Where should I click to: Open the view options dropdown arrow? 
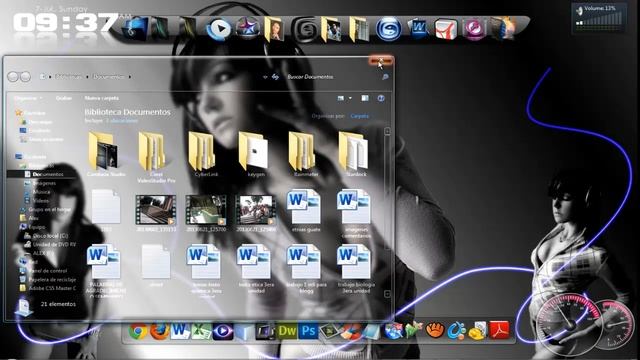coord(350,98)
